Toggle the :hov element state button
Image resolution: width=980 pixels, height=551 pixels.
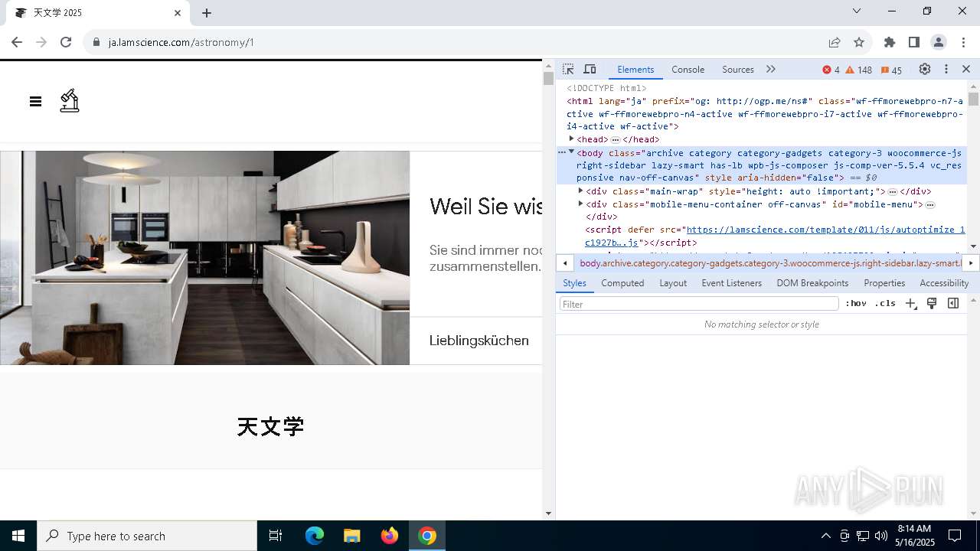pyautogui.click(x=856, y=304)
